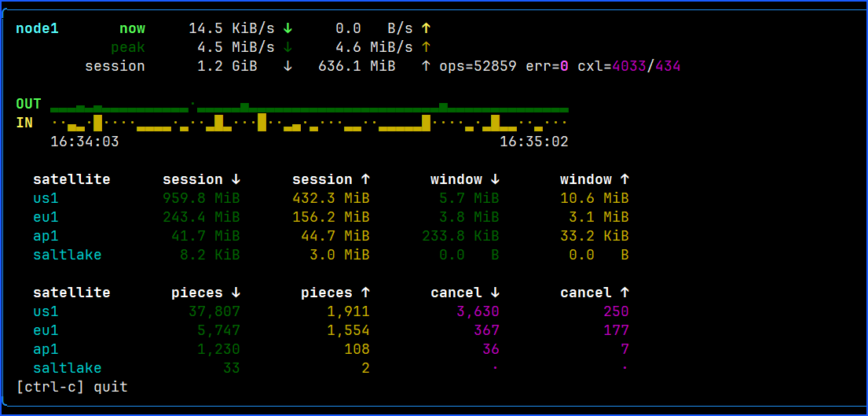The width and height of the screenshot is (868, 416).
Task: Click the current download rate 14.5 KiB/s
Action: (232, 28)
